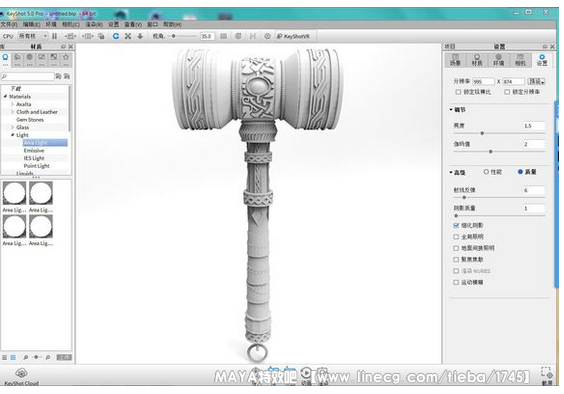Adjust the 亮度 brightness slider handle

[482, 133]
